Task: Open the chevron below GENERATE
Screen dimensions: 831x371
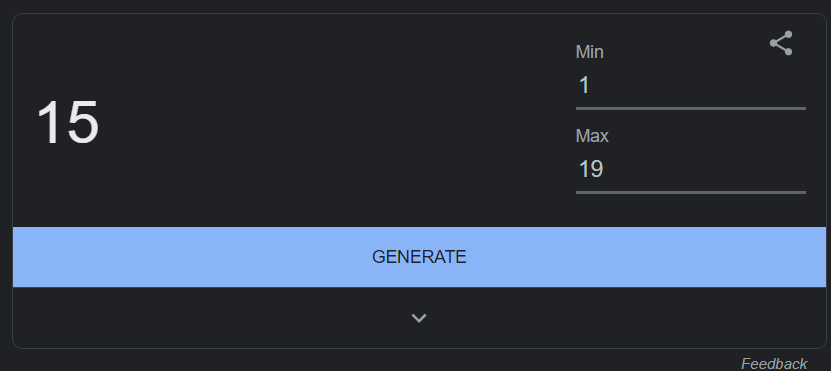Action: coord(419,318)
